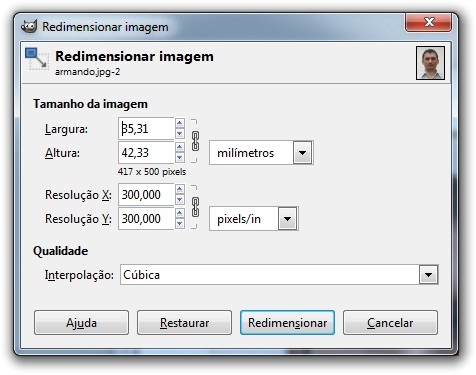This screenshot has height=375, width=476.
Task: Click the Largura input field
Action: [146, 129]
